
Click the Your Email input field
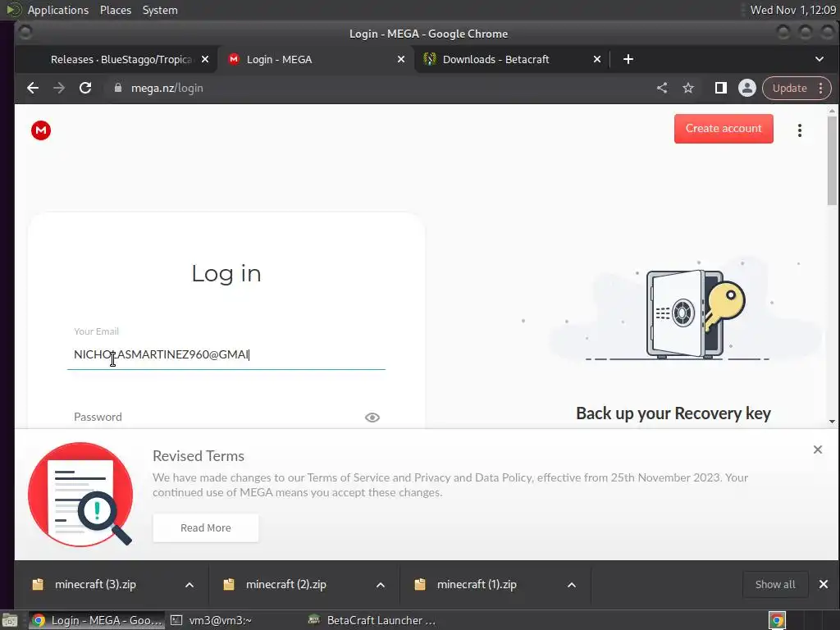[226, 354]
